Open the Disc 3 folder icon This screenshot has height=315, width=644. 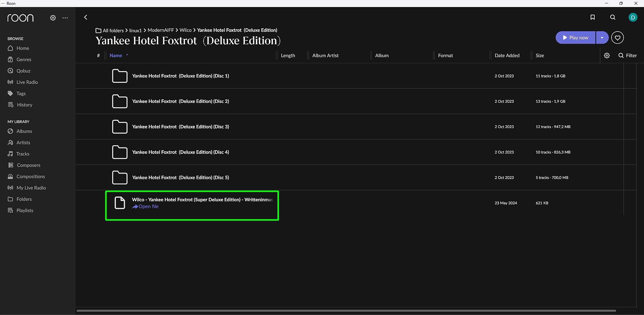(120, 127)
